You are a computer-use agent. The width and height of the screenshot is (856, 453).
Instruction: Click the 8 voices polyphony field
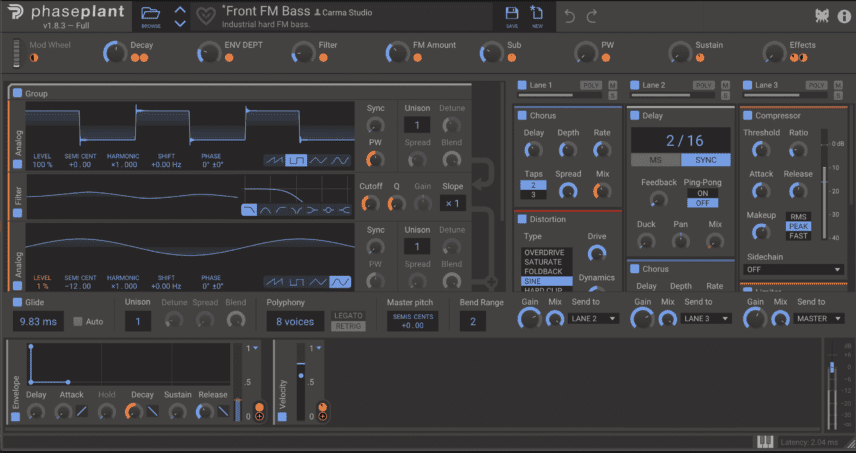295,321
